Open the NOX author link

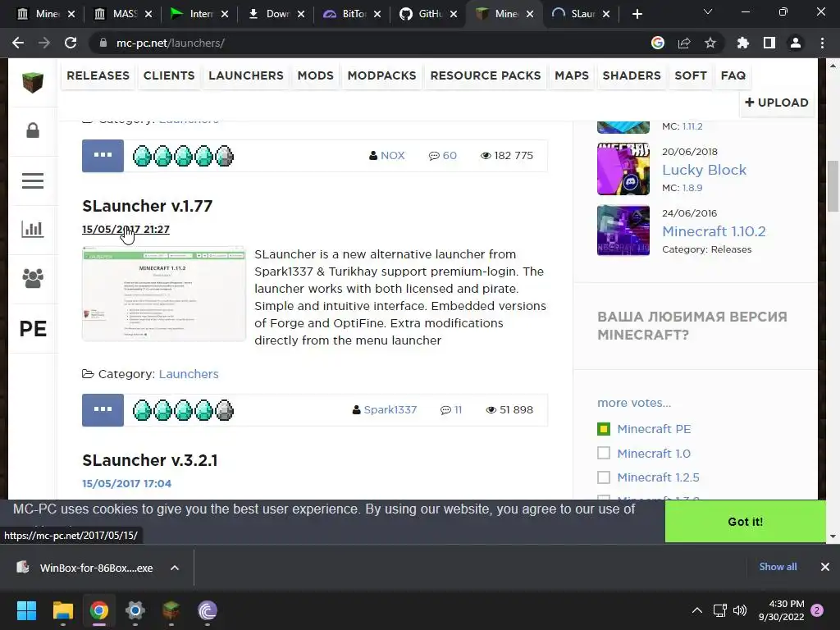pyautogui.click(x=393, y=155)
